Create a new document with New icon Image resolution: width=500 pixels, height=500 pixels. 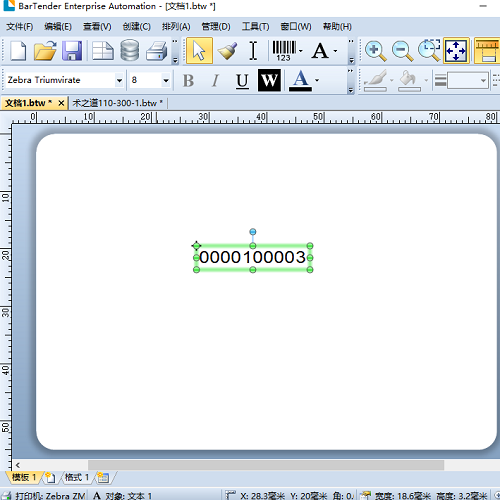click(x=18, y=51)
